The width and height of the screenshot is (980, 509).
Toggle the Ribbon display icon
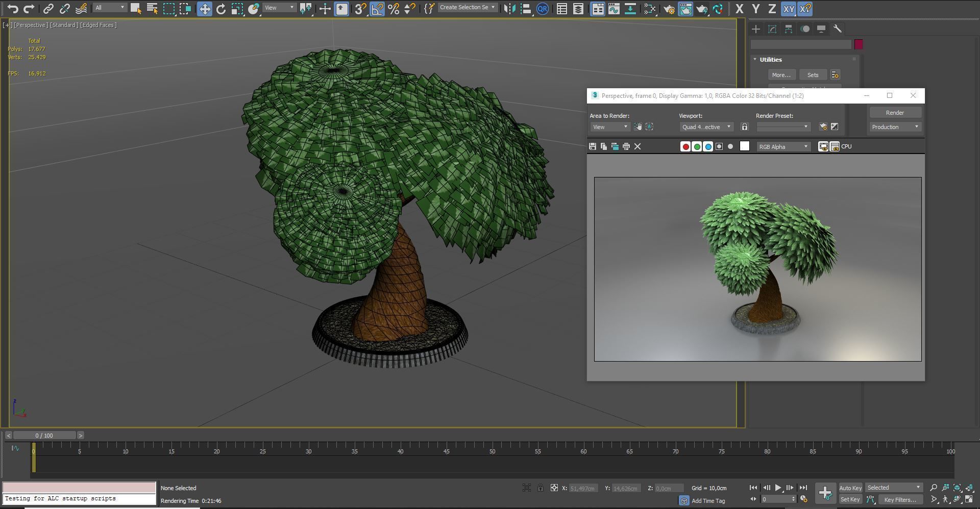click(597, 9)
